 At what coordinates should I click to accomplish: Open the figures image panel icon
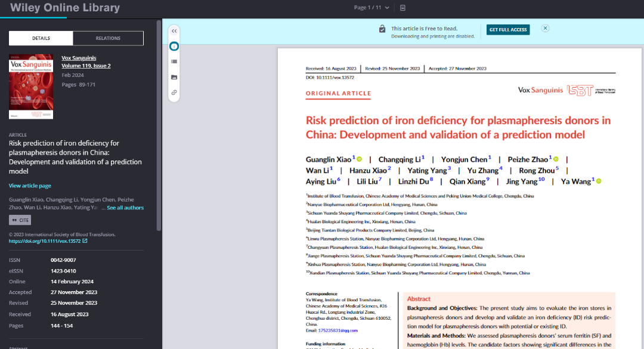(x=174, y=78)
